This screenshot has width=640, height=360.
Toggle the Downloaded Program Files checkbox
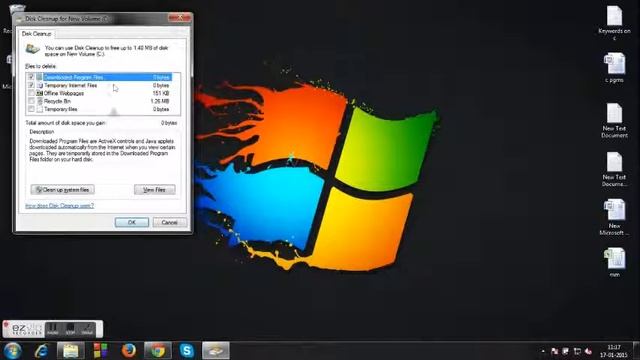pyautogui.click(x=31, y=77)
